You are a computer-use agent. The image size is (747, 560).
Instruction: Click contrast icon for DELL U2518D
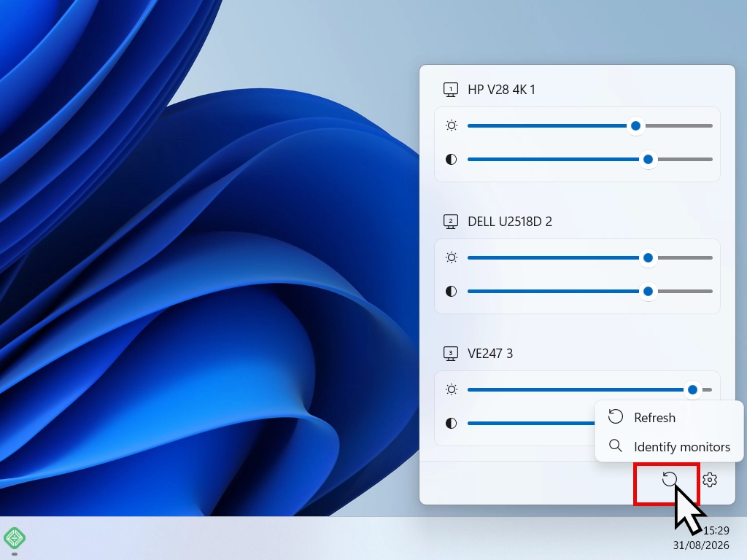[451, 292]
